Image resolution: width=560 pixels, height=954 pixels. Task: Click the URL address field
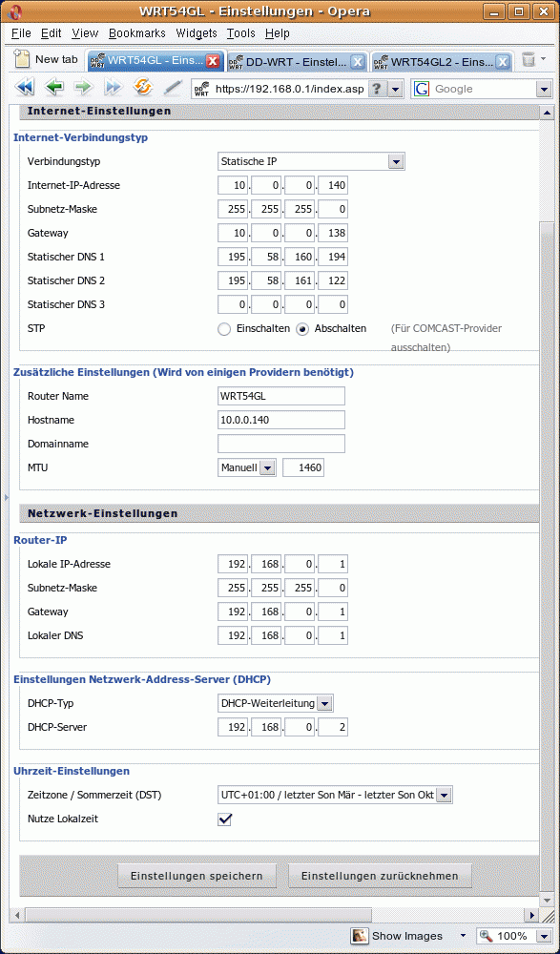click(x=290, y=90)
